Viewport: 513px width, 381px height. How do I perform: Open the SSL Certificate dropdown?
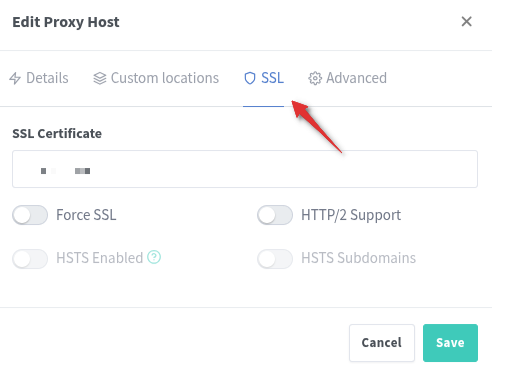(x=245, y=169)
